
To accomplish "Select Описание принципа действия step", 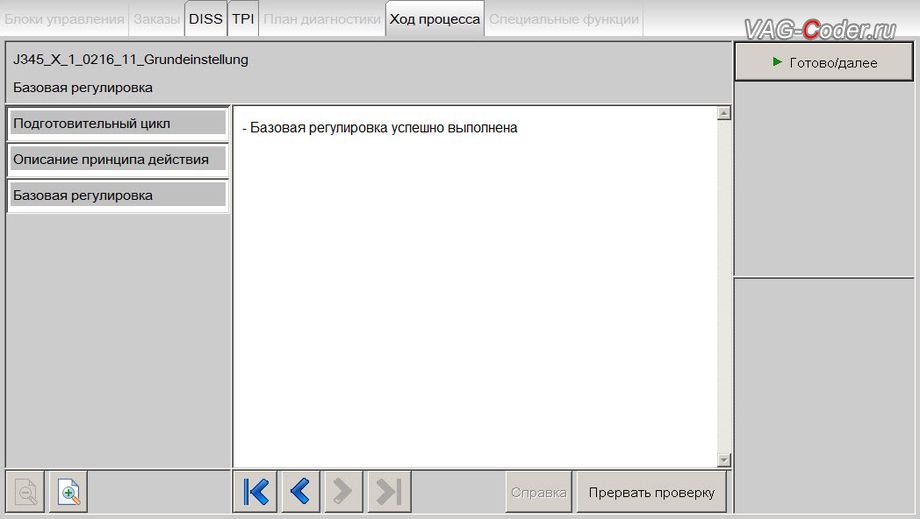I will [x=117, y=160].
